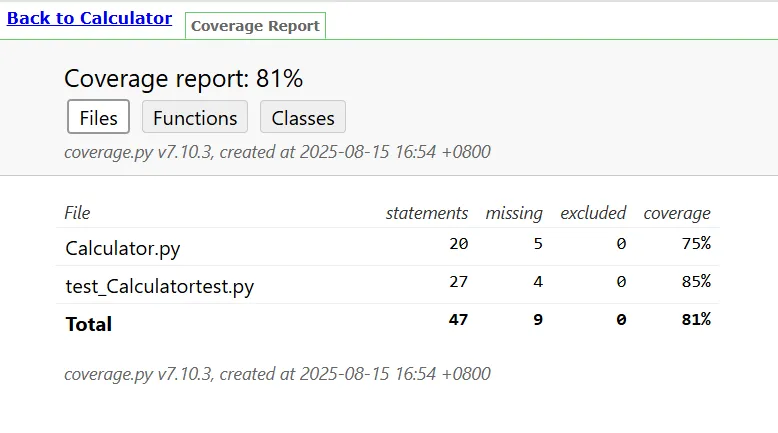Click the Back to Calculator link

click(x=89, y=18)
